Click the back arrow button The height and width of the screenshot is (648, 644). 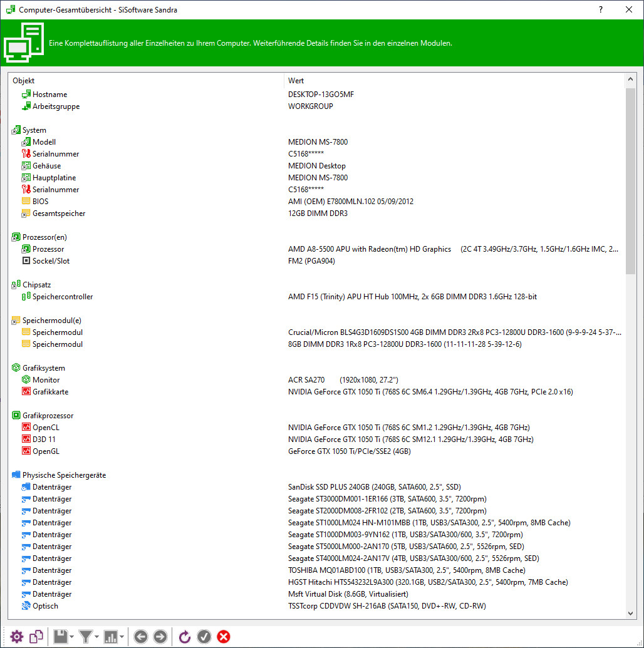(x=140, y=637)
